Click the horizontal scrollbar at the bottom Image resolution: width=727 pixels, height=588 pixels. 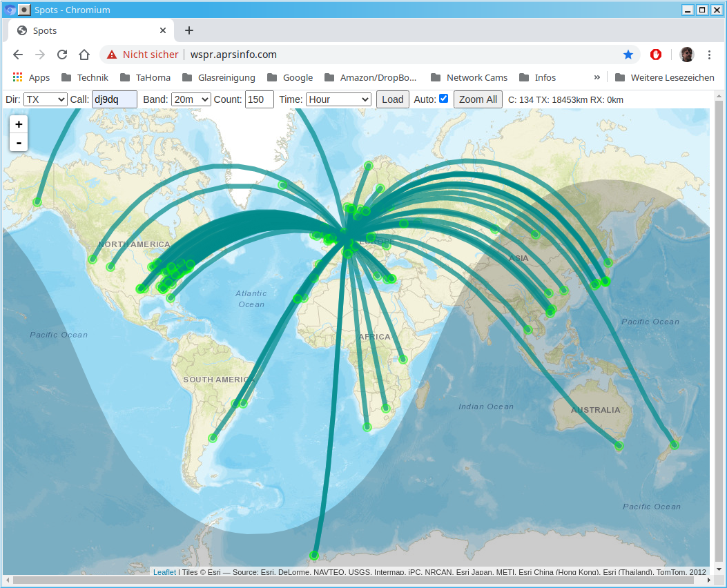point(345,580)
